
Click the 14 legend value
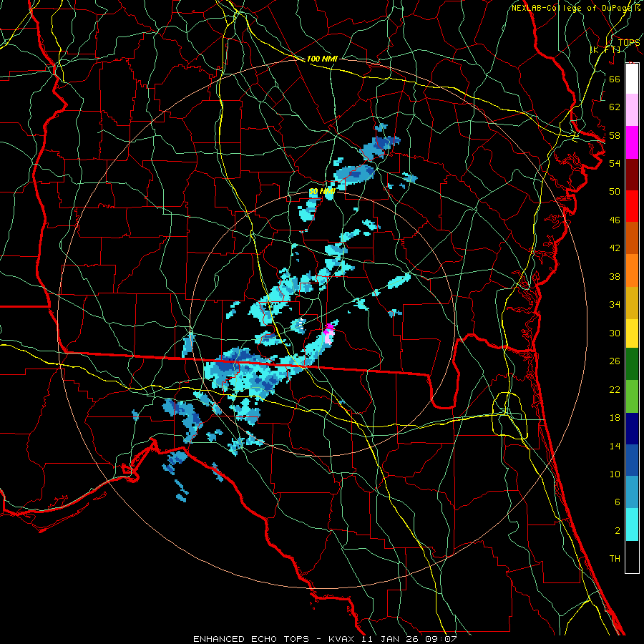615,446
